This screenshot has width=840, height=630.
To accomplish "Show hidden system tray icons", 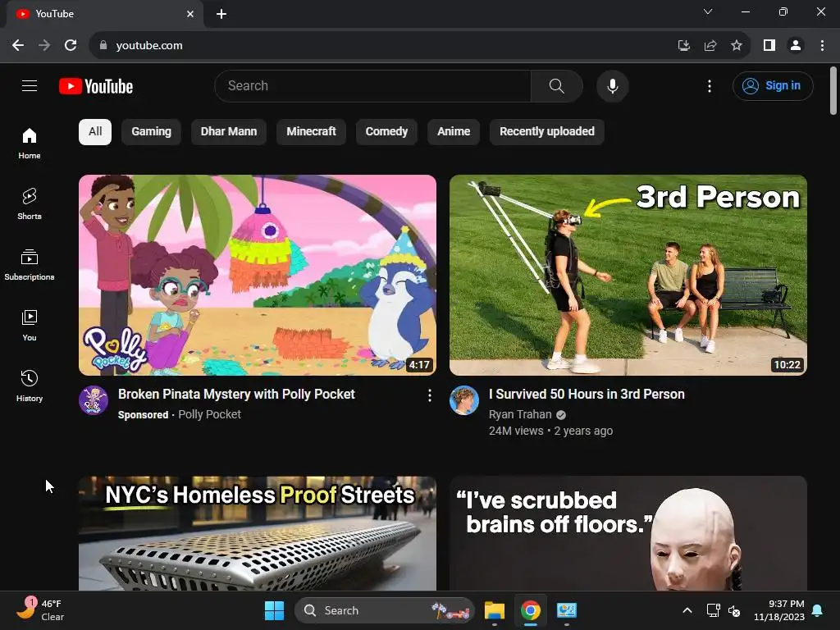I will (x=687, y=610).
